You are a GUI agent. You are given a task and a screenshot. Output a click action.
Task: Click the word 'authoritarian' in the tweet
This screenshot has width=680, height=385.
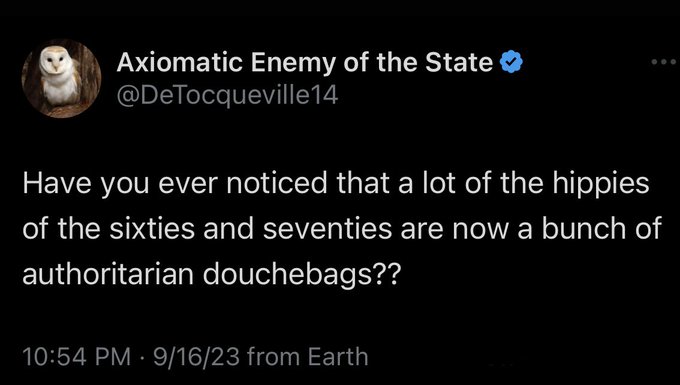[108, 274]
